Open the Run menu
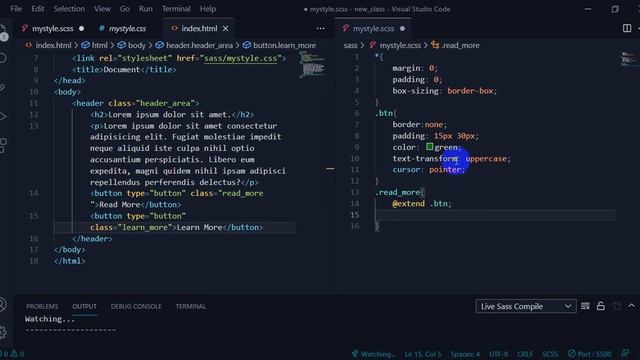Image resolution: width=640 pixels, height=360 pixels. point(145,9)
